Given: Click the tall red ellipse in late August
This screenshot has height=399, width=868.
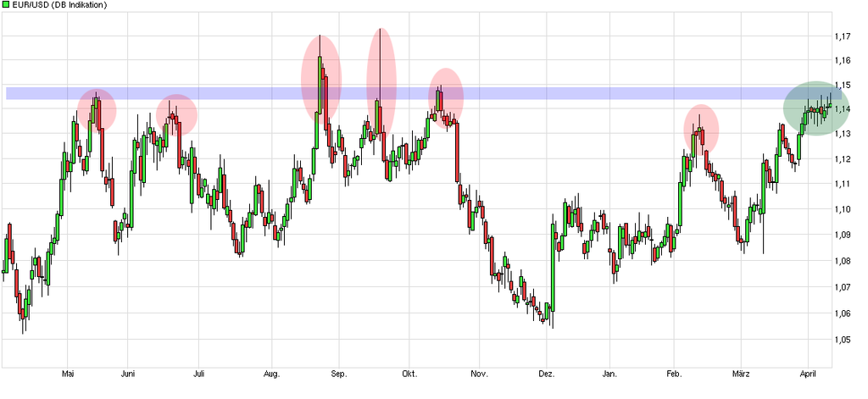Looking at the screenshot, I should coord(321,76).
